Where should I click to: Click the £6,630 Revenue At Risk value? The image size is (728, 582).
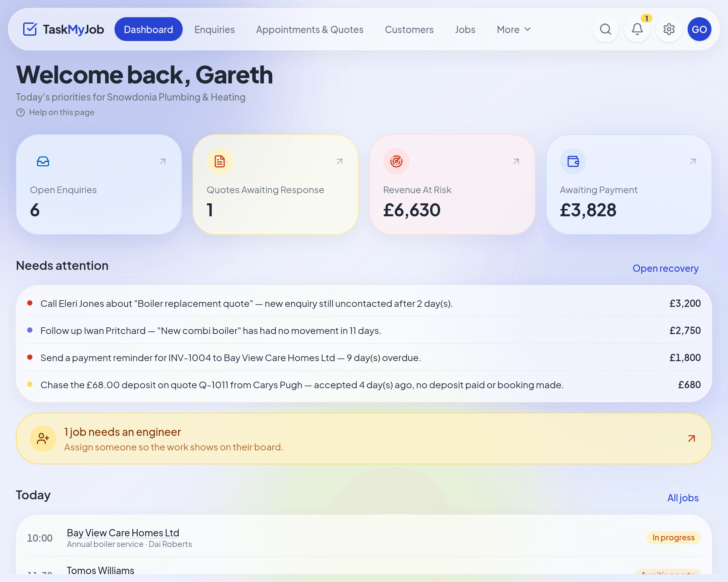[412, 210]
